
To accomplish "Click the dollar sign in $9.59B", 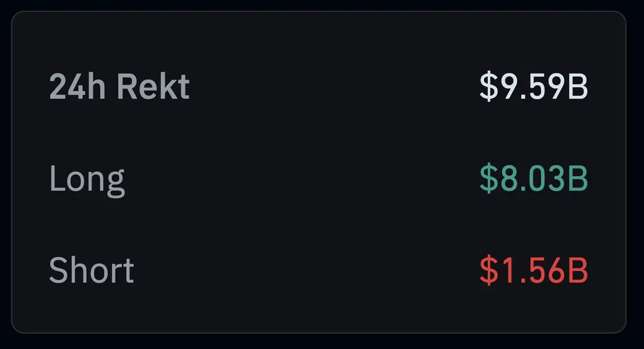I will [489, 87].
